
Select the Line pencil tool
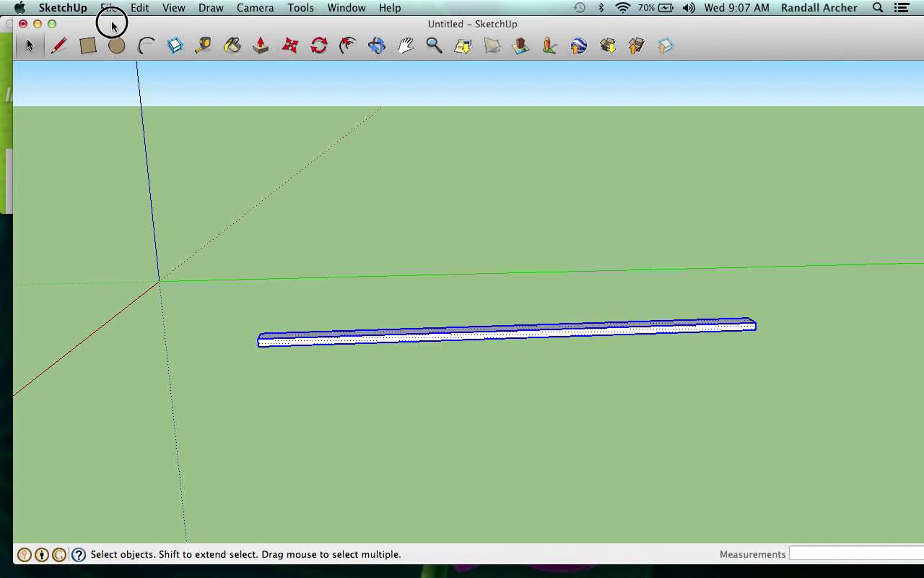coord(59,46)
